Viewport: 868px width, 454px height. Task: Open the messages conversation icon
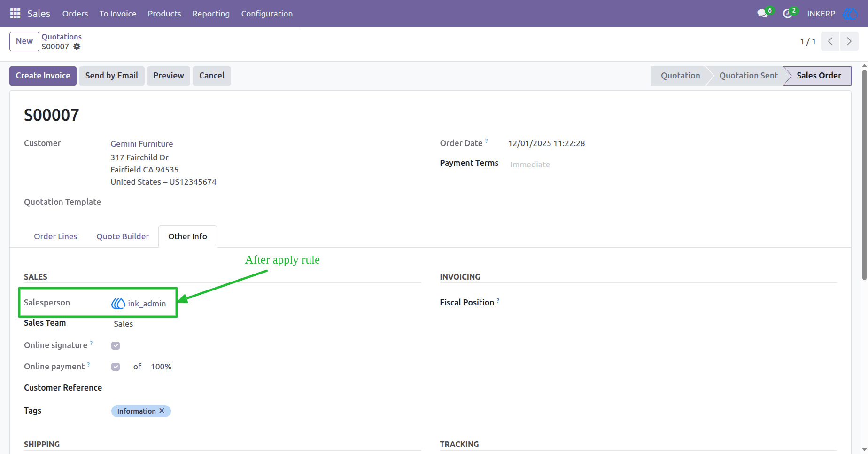point(763,14)
